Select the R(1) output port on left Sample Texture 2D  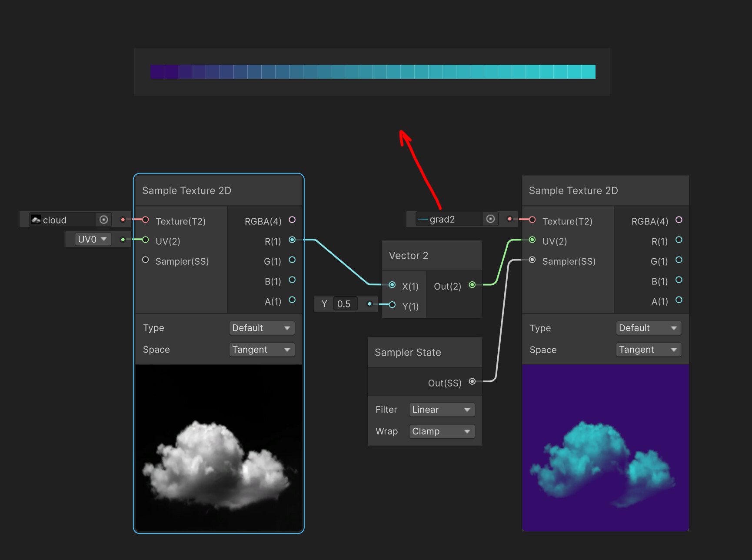[x=292, y=240]
